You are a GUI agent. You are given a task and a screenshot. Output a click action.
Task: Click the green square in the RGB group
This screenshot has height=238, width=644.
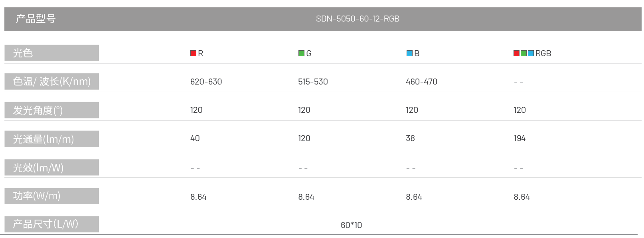pyautogui.click(x=524, y=53)
